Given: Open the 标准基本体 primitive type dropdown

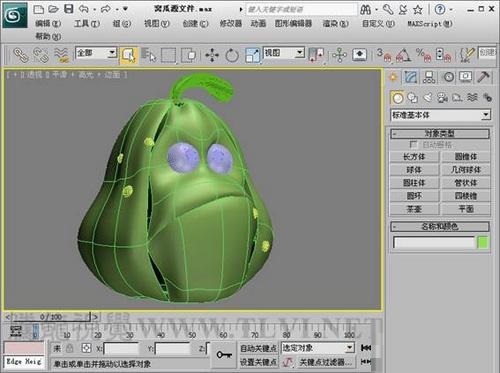Looking at the screenshot, I should tap(440, 115).
